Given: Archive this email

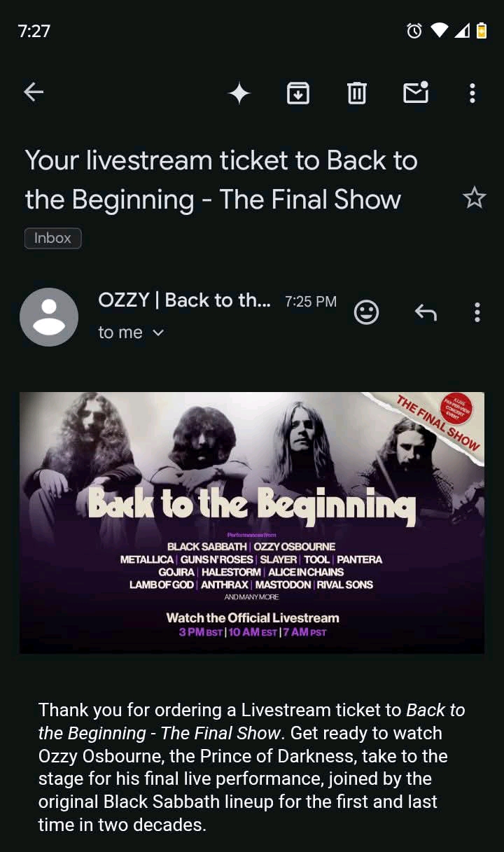Looking at the screenshot, I should (298, 92).
